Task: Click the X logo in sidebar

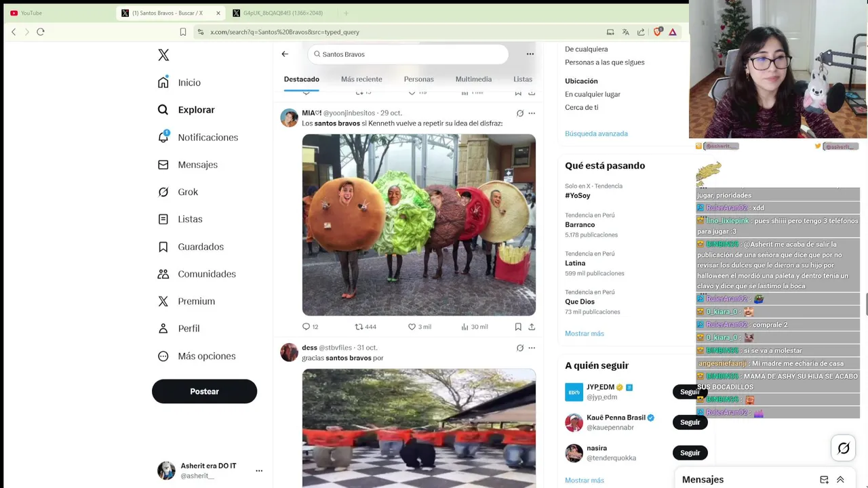Action: tap(163, 55)
